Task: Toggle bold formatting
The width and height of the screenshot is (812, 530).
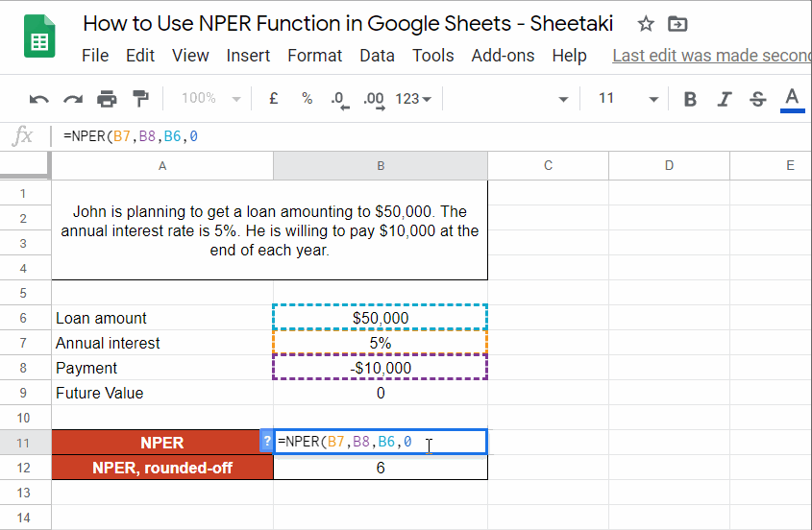Action: pyautogui.click(x=690, y=99)
